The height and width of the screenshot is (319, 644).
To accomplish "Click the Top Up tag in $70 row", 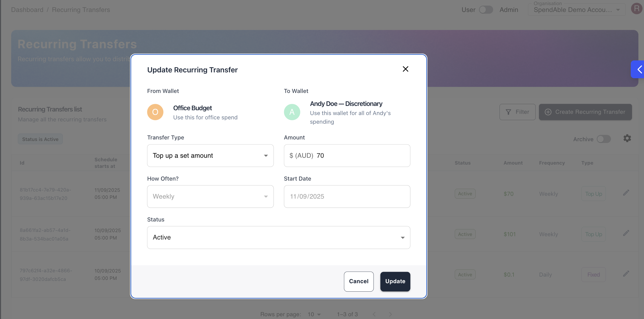I will click(x=593, y=194).
